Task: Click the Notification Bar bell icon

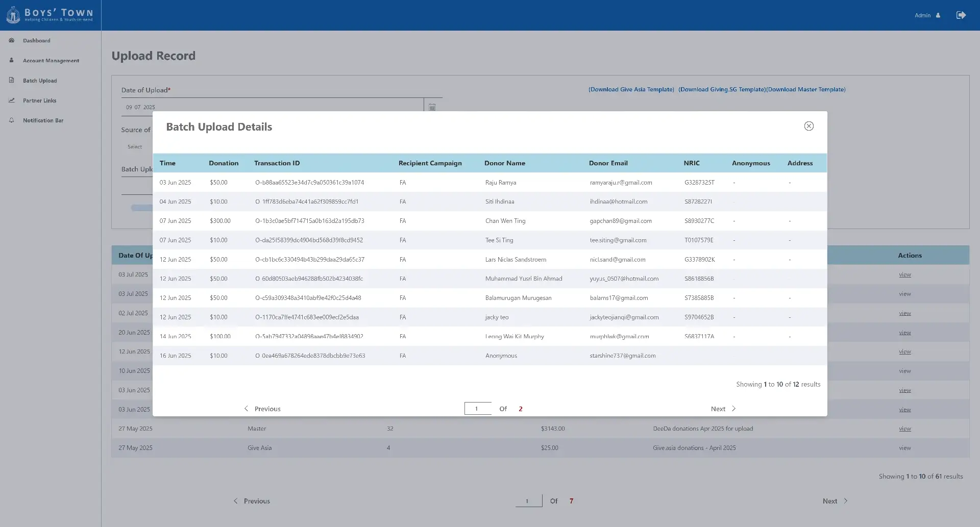Action: coord(12,120)
